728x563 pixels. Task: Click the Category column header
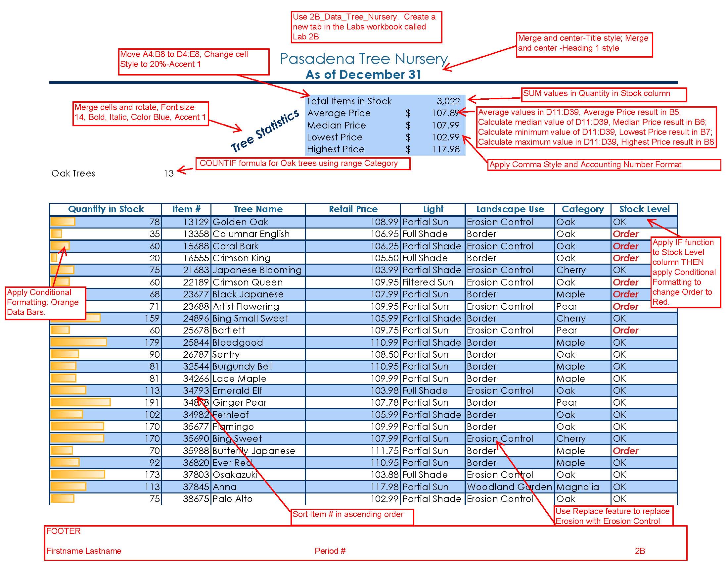[x=583, y=209]
